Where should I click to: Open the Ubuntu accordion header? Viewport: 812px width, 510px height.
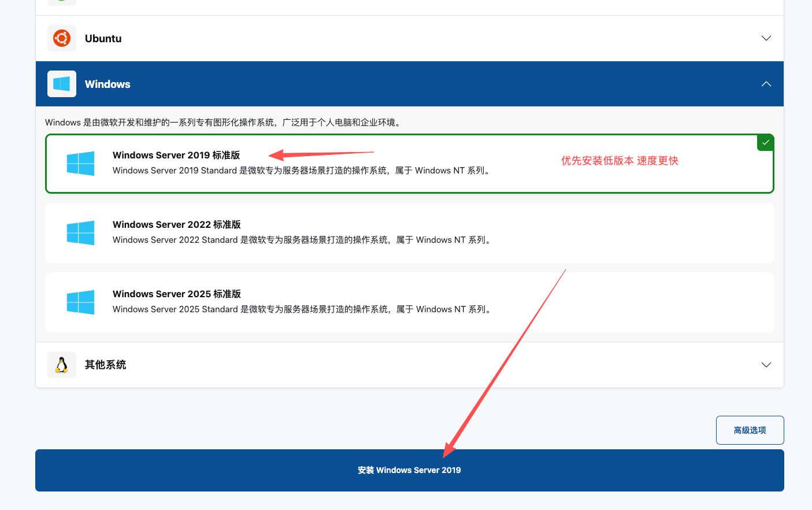[410, 38]
